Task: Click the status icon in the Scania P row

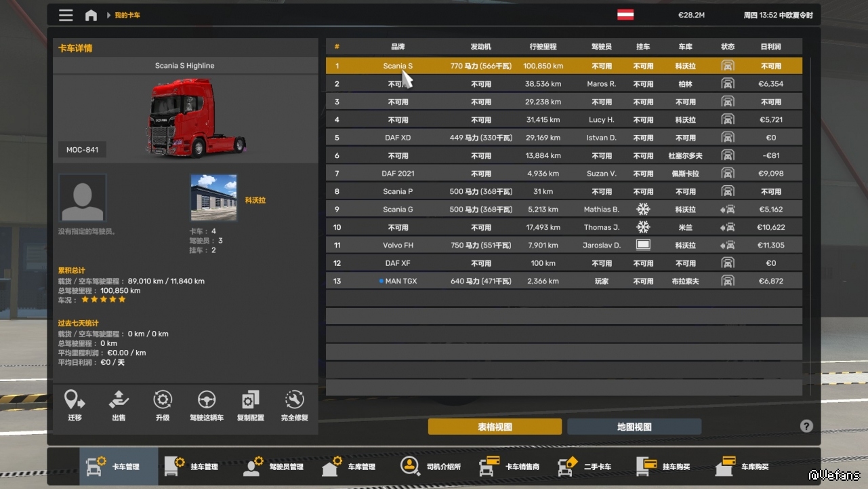Action: (728, 191)
